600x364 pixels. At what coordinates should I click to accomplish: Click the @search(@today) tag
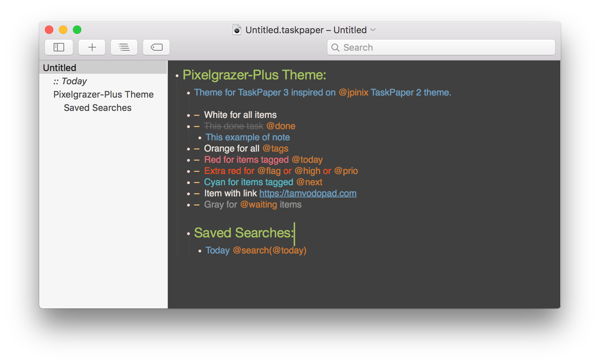(x=270, y=251)
